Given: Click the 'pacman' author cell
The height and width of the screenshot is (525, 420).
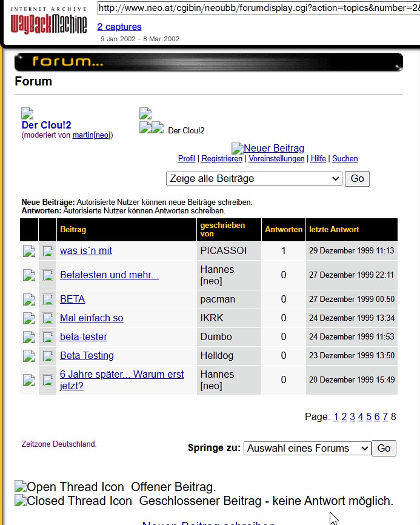Looking at the screenshot, I should [x=229, y=299].
